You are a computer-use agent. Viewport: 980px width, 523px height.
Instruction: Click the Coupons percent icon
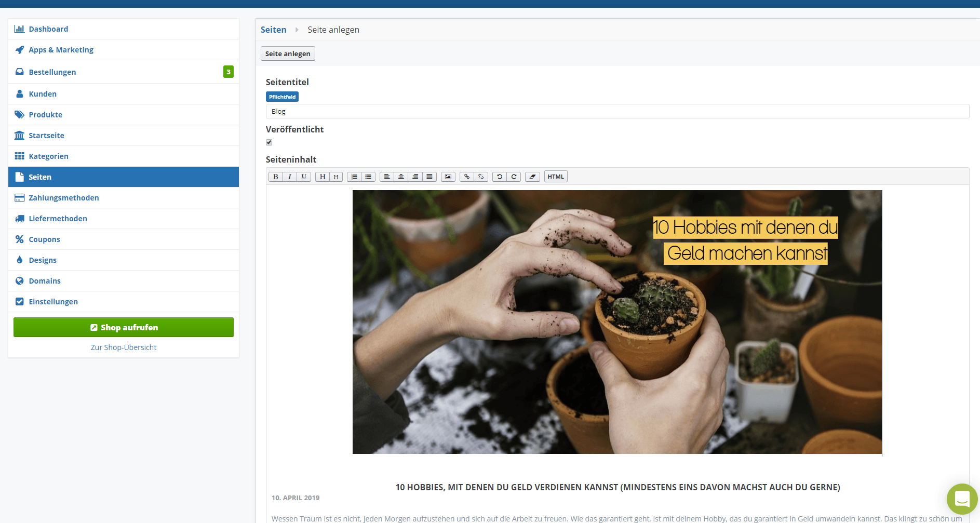click(x=19, y=239)
